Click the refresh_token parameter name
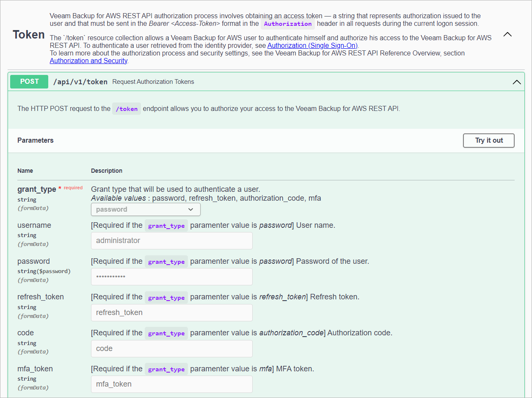This screenshot has height=398, width=532. (x=41, y=297)
